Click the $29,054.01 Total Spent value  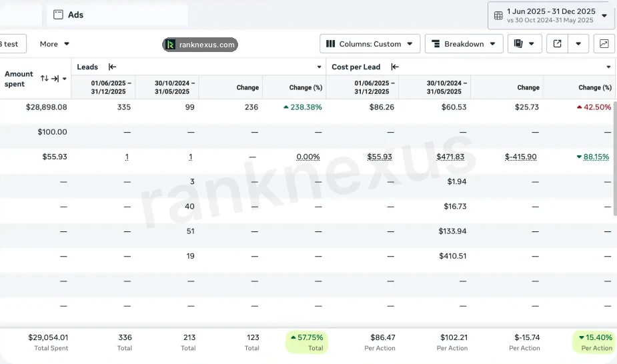(48, 337)
